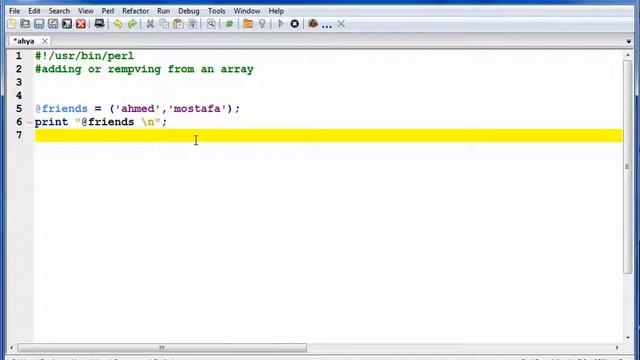Screen dimensions: 640x360
Task: Click the red X close-file toolbar icon
Action: tap(81, 24)
